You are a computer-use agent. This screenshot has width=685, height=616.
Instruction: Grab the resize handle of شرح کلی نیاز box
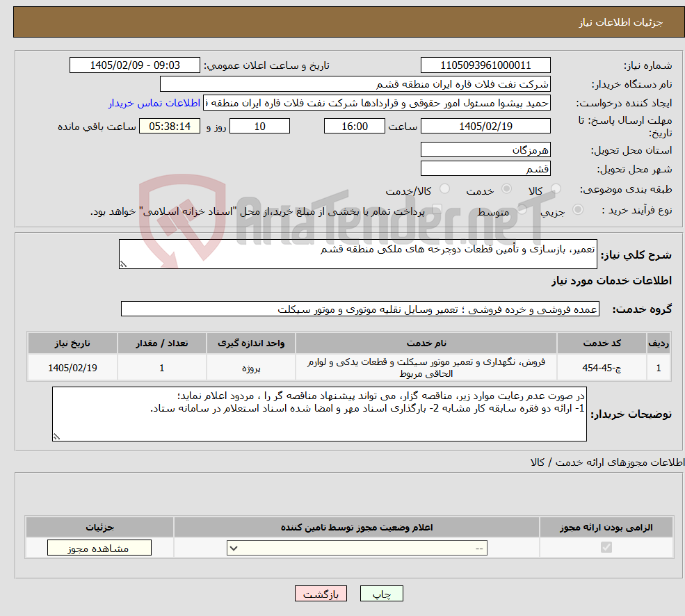point(124,264)
